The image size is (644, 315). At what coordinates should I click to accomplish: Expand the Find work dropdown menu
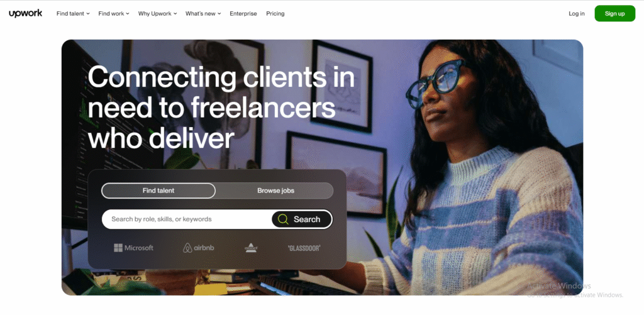click(x=114, y=14)
